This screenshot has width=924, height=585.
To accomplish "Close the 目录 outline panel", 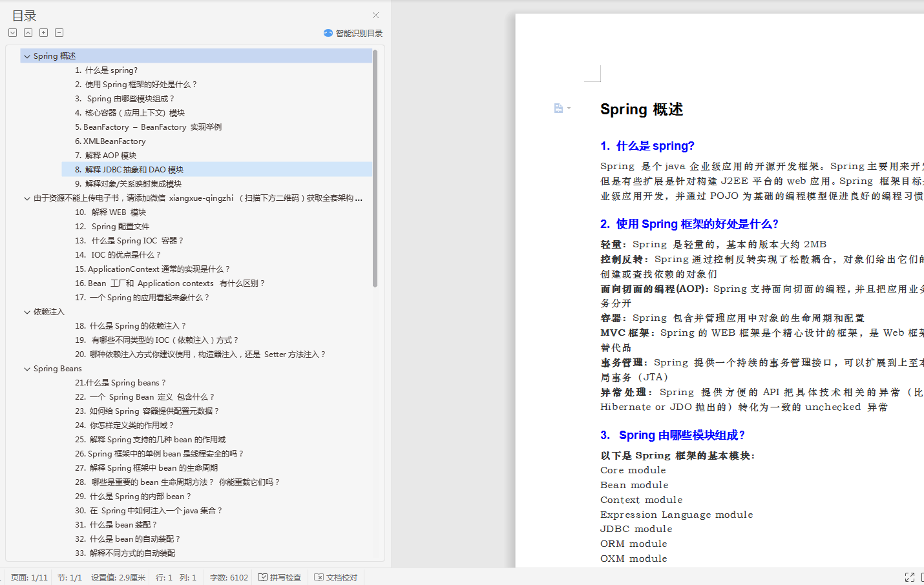I will 375,15.
